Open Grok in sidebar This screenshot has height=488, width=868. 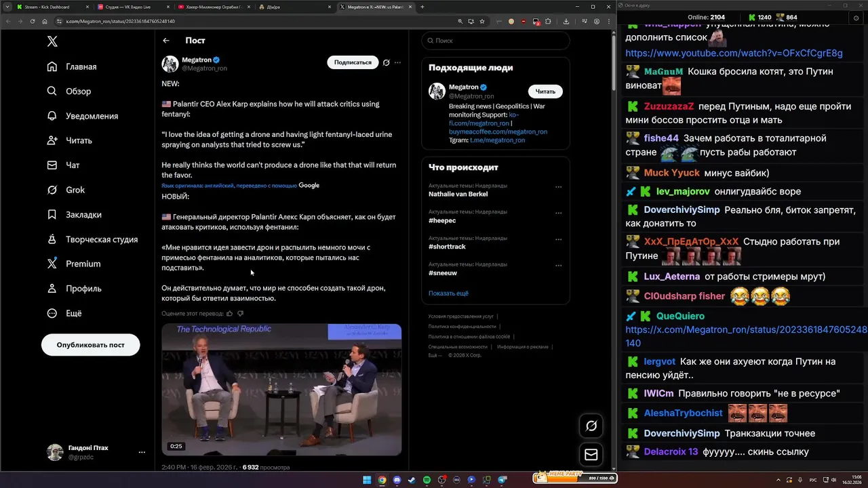pos(66,190)
